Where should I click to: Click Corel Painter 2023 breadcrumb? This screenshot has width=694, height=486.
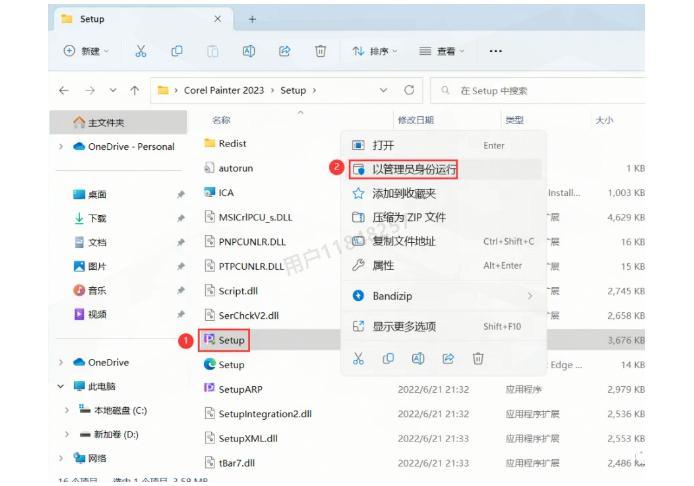[x=224, y=90]
